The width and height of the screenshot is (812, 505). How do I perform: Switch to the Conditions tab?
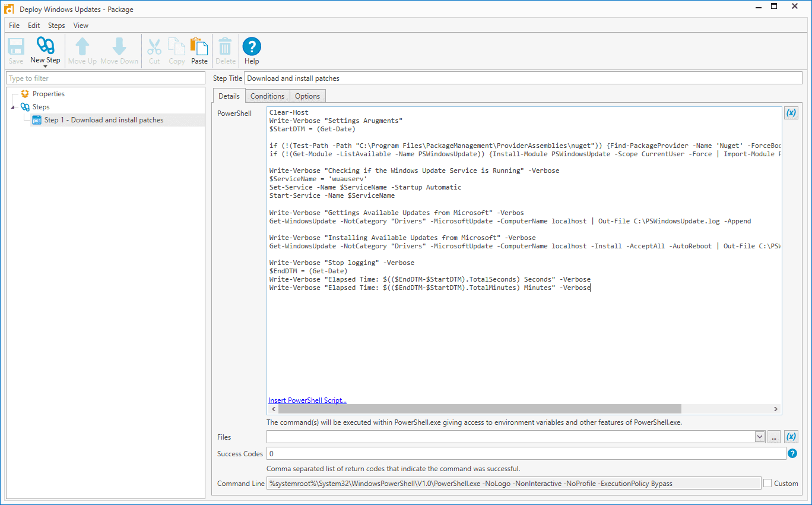pos(267,96)
